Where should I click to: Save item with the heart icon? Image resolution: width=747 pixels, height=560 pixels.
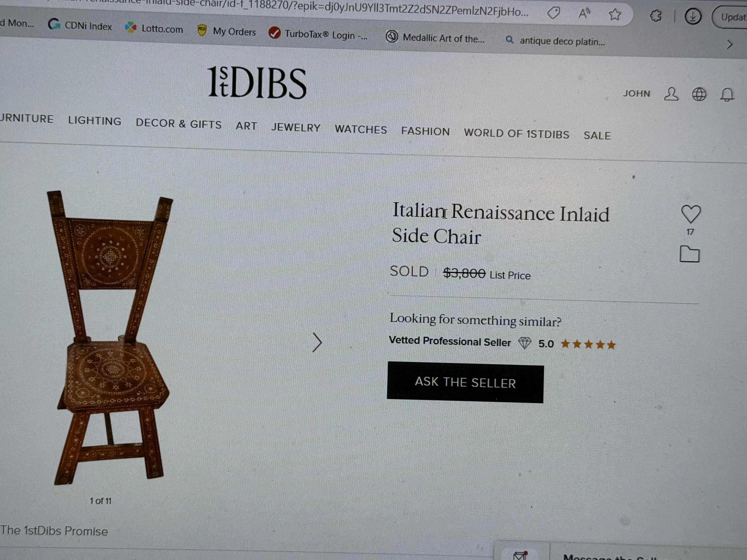[x=691, y=214]
